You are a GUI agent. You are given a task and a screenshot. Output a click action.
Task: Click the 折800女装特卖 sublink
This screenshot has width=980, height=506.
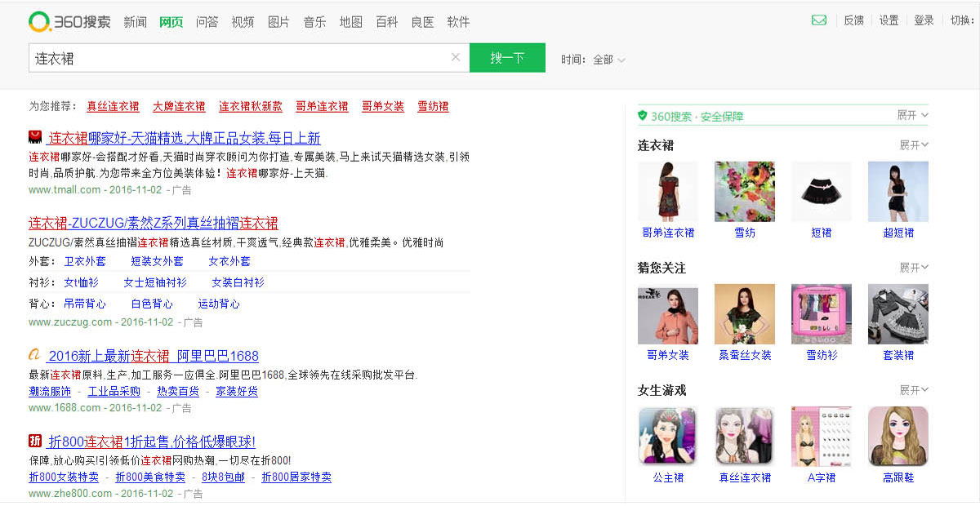tap(64, 477)
